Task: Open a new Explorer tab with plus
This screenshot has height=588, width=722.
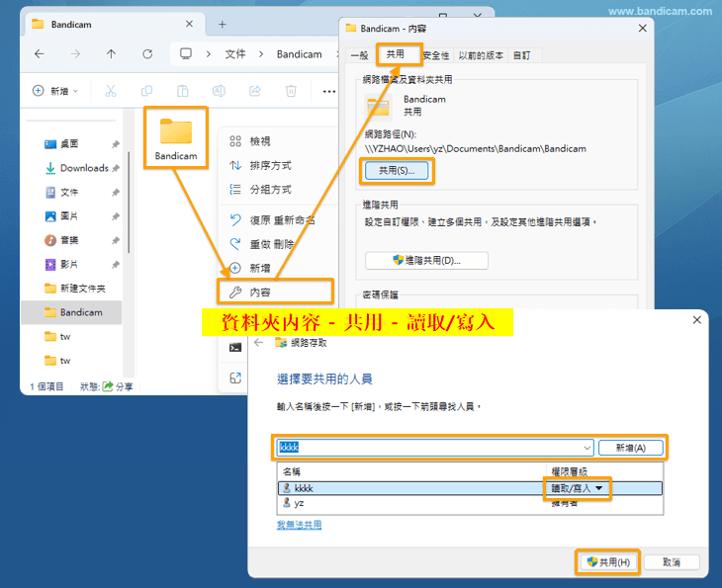Action: tap(223, 25)
